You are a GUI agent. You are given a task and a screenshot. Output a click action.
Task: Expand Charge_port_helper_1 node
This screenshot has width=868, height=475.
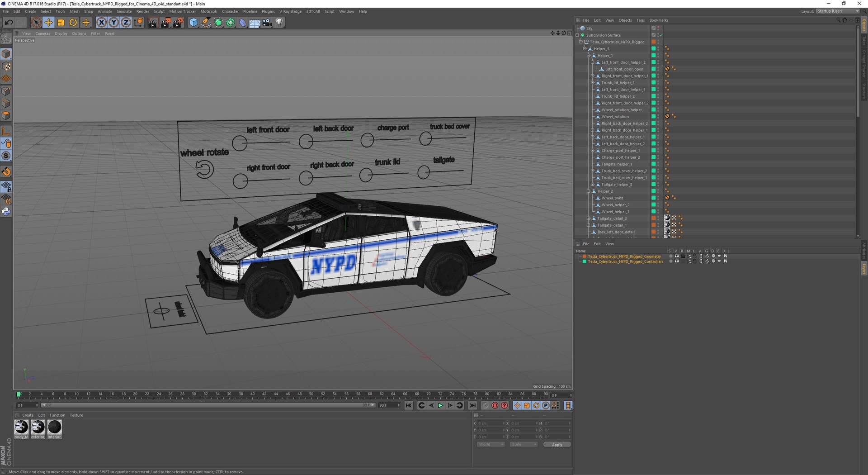[593, 150]
